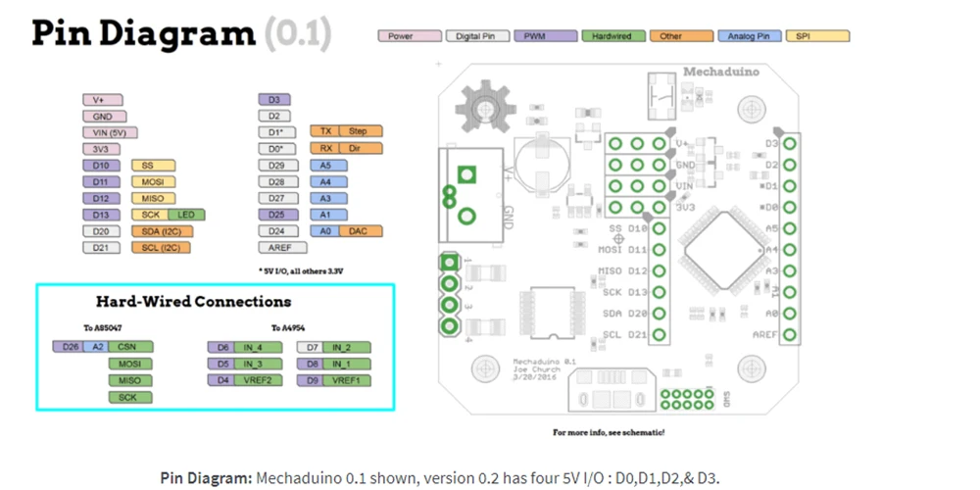Click the purple D10 label beside yellow SS
Image resolution: width=980 pixels, height=490 pixels.
coord(101,166)
